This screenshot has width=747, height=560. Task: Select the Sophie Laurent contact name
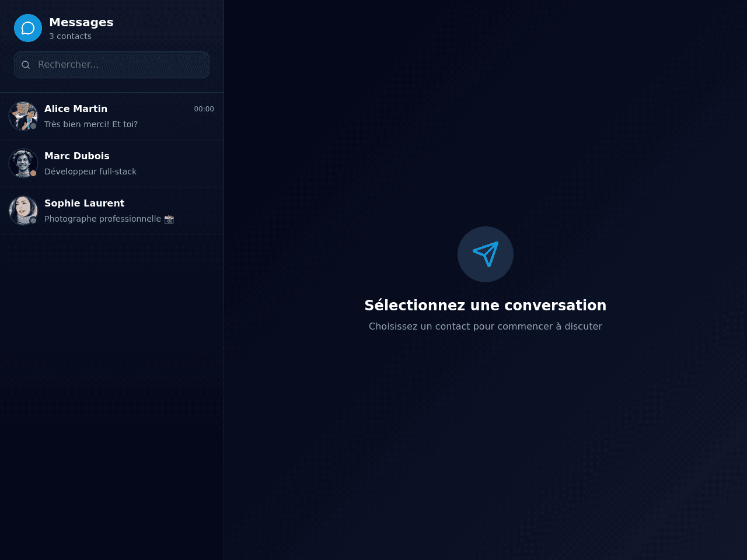85,203
